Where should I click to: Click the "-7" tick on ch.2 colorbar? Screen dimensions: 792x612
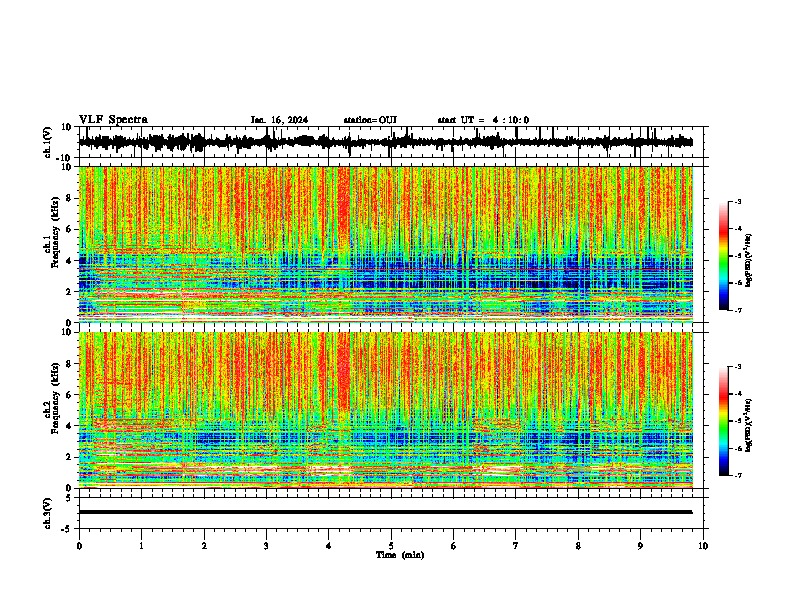(737, 475)
